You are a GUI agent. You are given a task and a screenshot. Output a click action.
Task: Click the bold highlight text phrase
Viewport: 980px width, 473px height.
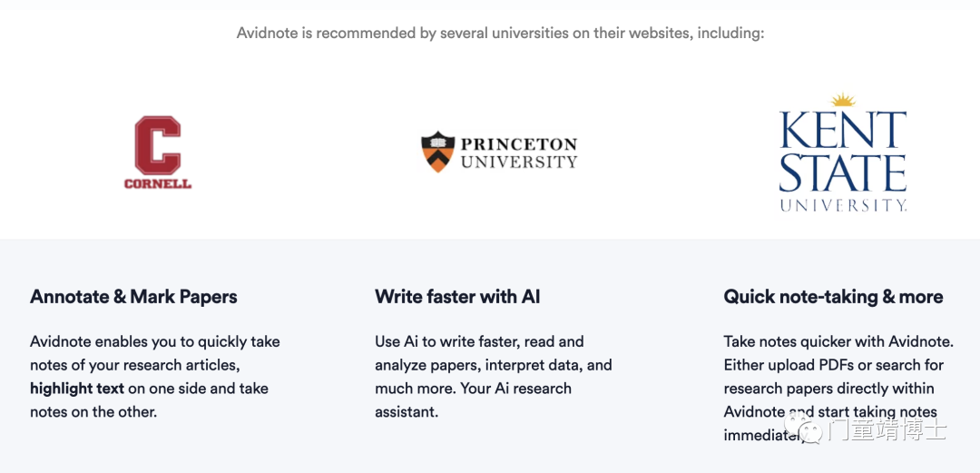77,389
